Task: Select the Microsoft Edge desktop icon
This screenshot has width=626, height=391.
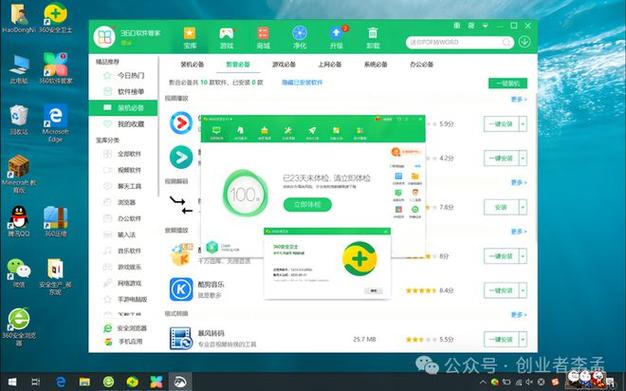Action: 55,123
